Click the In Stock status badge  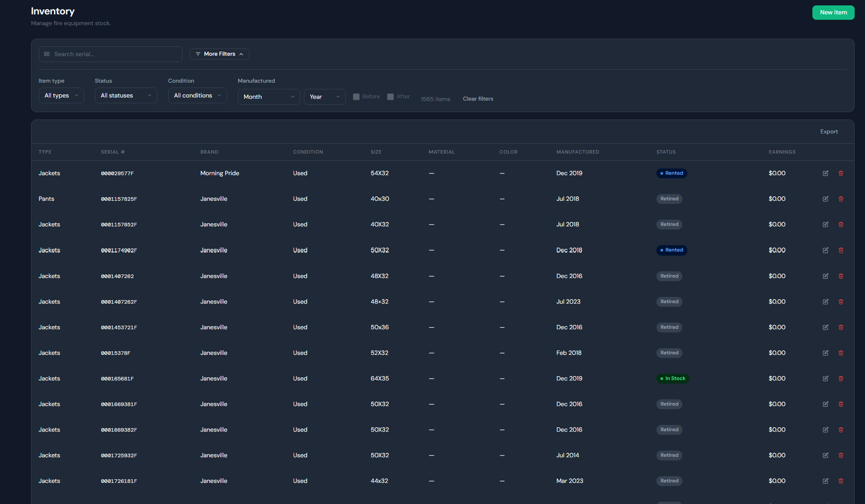click(673, 379)
